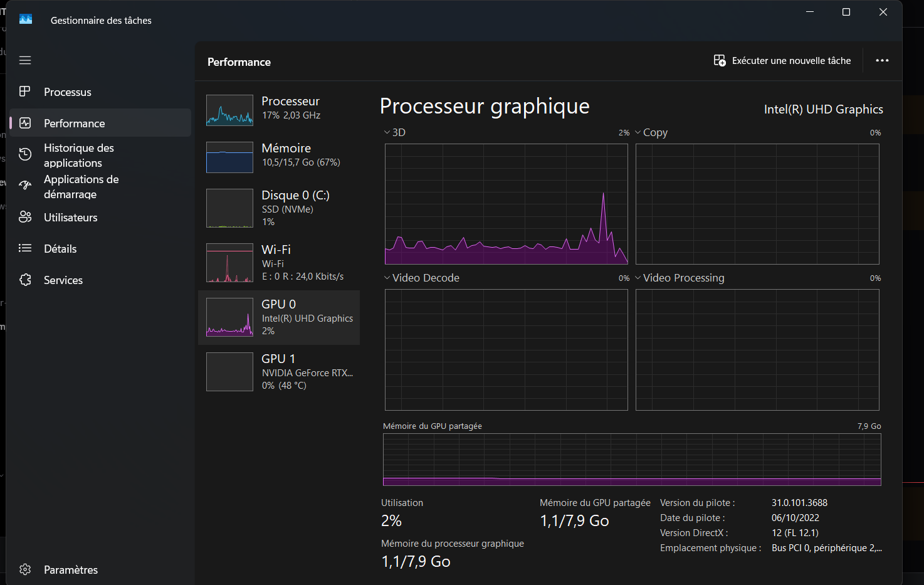This screenshot has width=924, height=585.
Task: Open the Copy graph selector dropdown
Action: coord(651,132)
